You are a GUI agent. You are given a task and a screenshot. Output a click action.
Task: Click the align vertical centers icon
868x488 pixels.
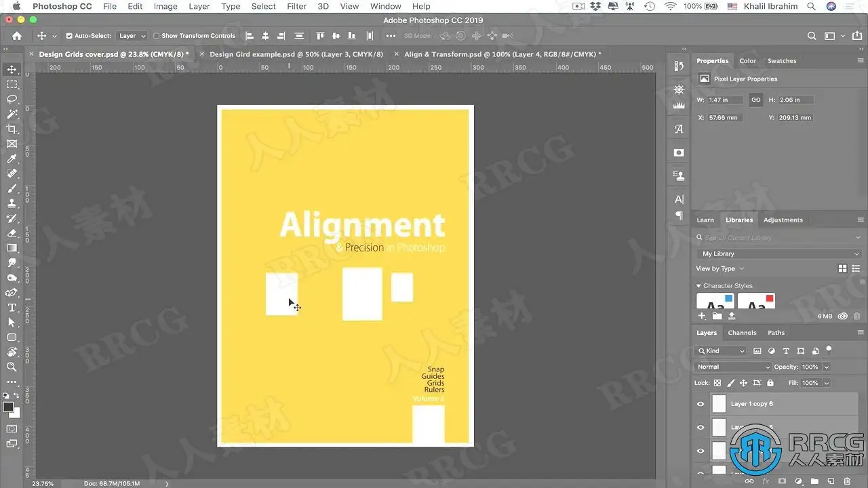click(x=336, y=36)
